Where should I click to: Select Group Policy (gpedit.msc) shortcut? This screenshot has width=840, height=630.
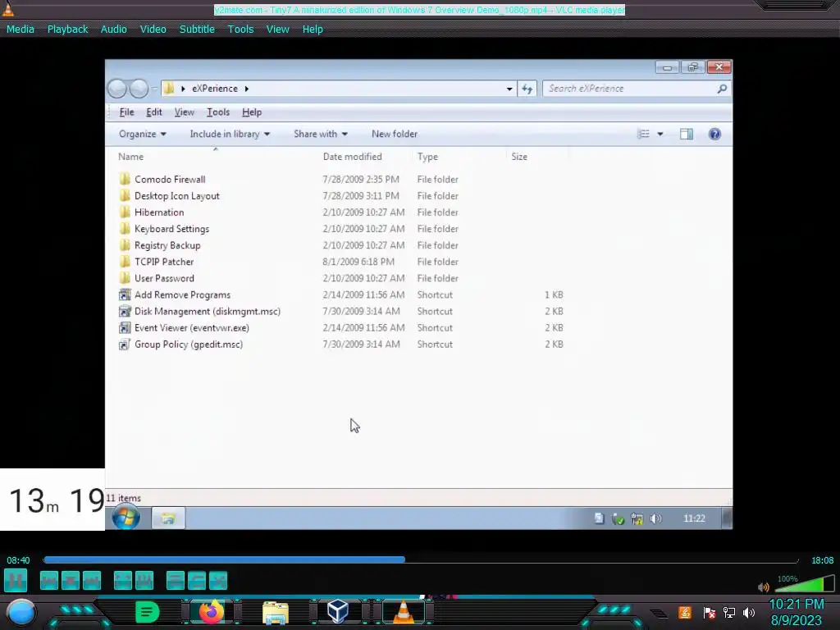point(189,345)
